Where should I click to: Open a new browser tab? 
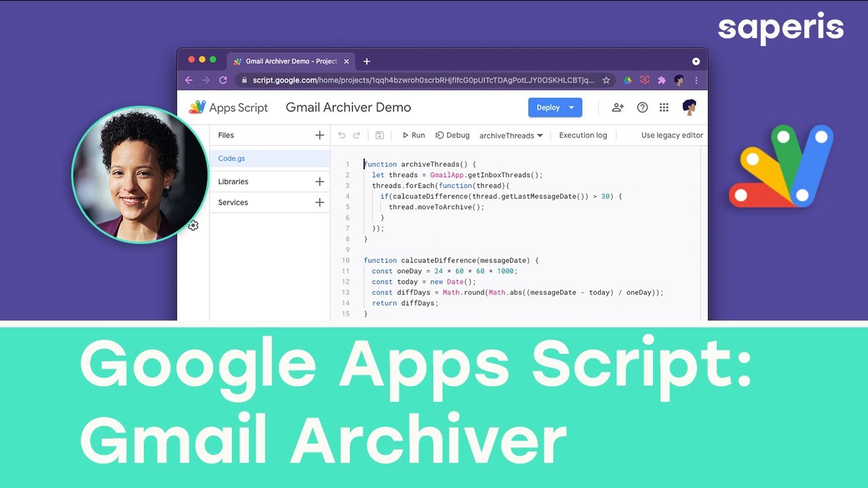tap(367, 61)
